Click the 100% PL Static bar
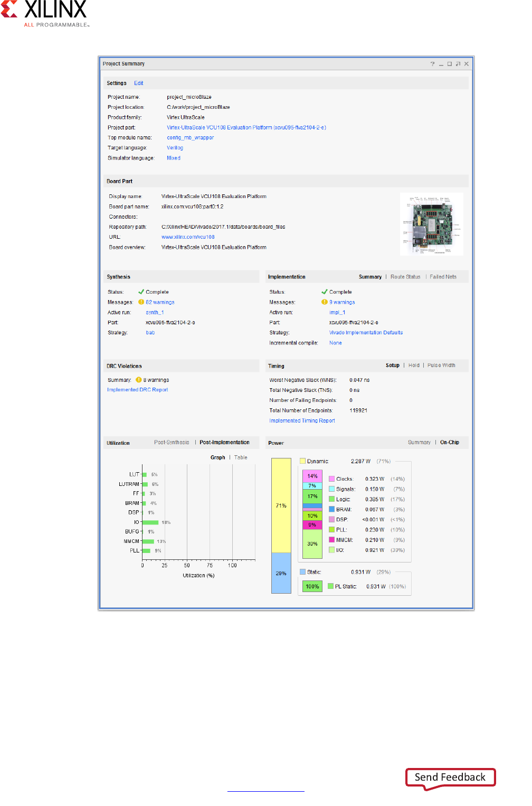 pos(312,586)
